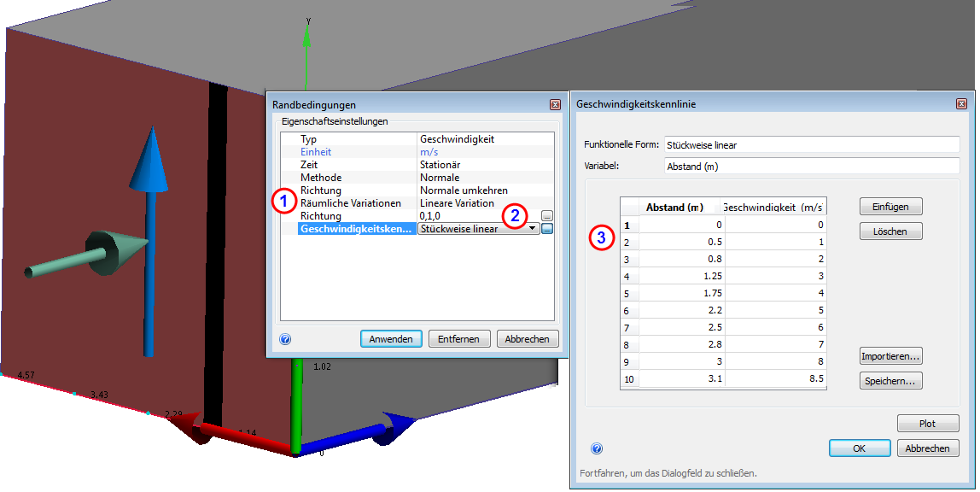
Task: Select row header 1 in table
Action: [x=629, y=225]
